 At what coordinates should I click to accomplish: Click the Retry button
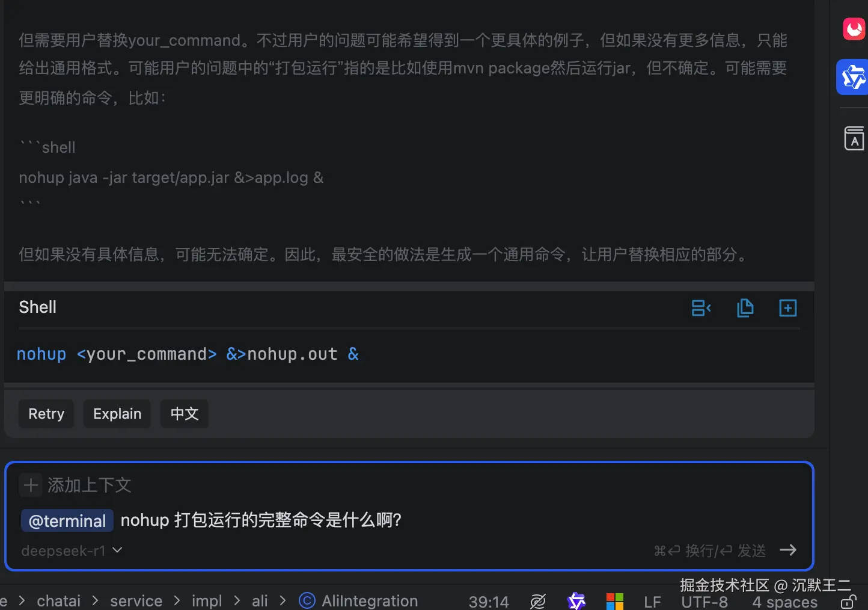(46, 414)
